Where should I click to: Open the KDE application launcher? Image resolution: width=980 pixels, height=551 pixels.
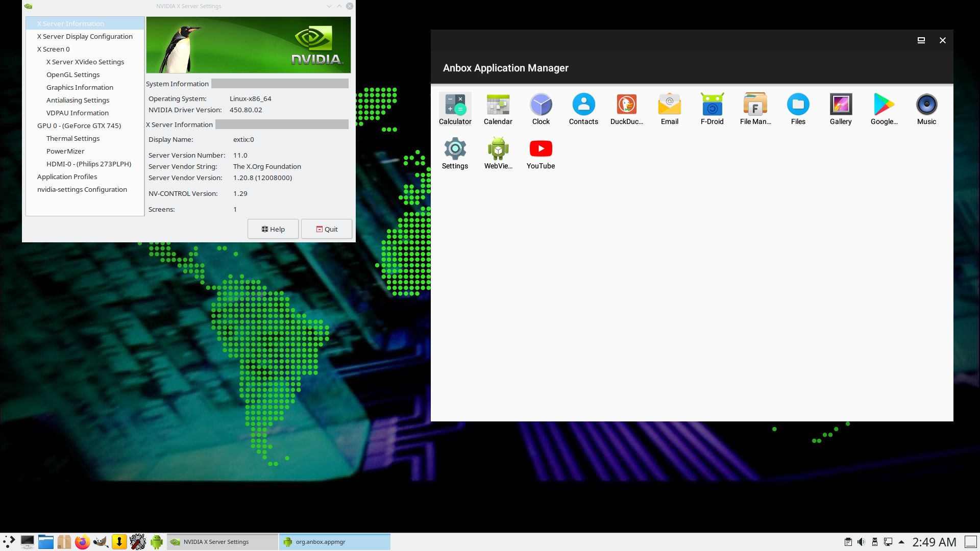pos(9,542)
